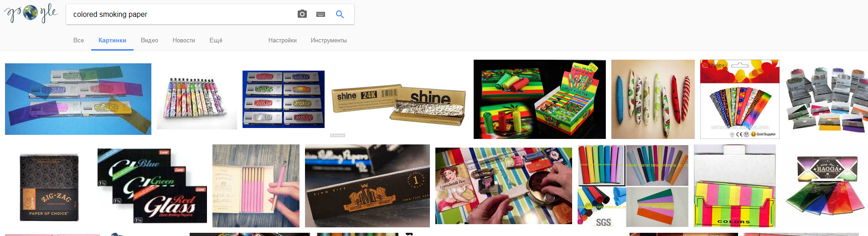Expand the Ещё menu
This screenshot has height=236, width=868.
(x=216, y=40)
